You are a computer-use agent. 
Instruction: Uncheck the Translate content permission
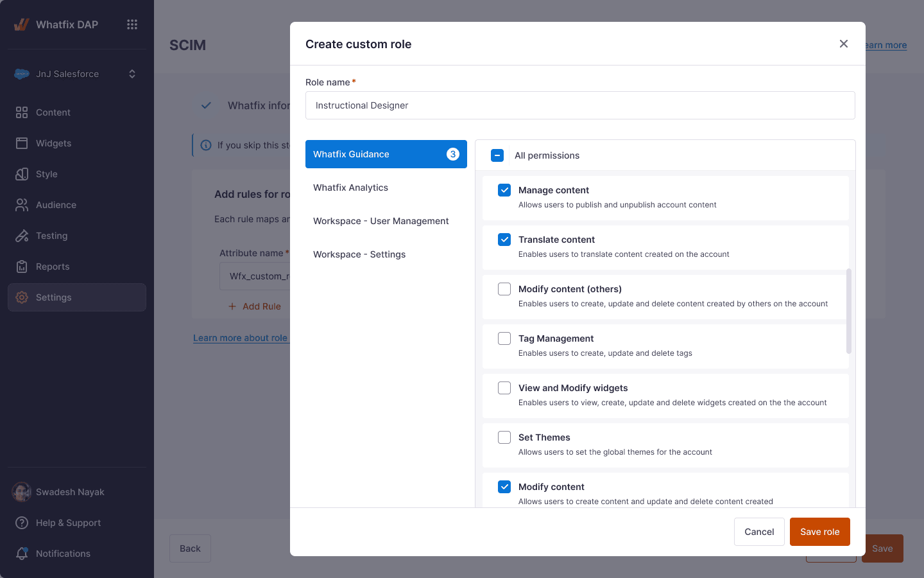pos(504,240)
